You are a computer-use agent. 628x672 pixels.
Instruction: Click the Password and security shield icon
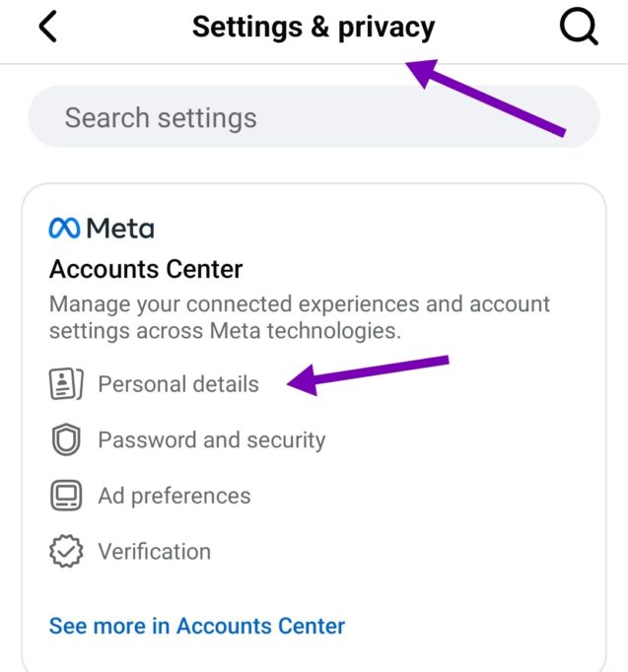click(x=65, y=439)
